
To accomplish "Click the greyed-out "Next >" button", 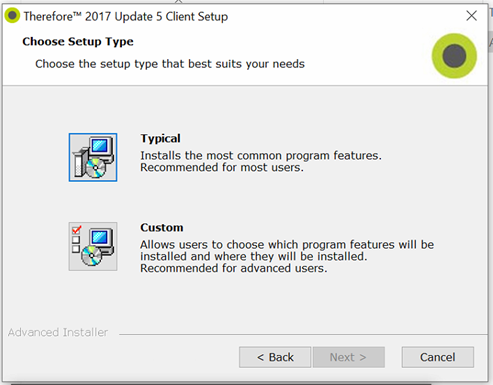I will [349, 357].
